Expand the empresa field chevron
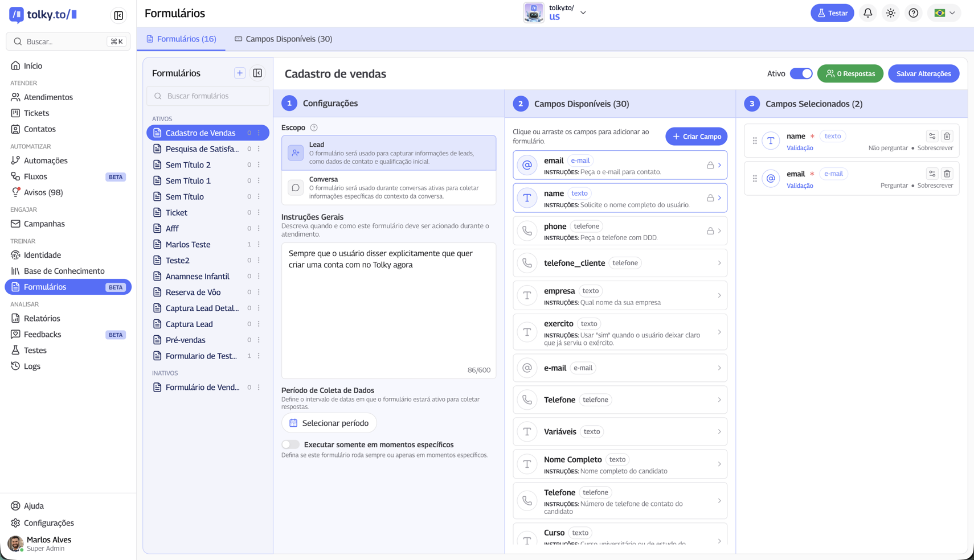This screenshot has width=974, height=560. tap(719, 295)
